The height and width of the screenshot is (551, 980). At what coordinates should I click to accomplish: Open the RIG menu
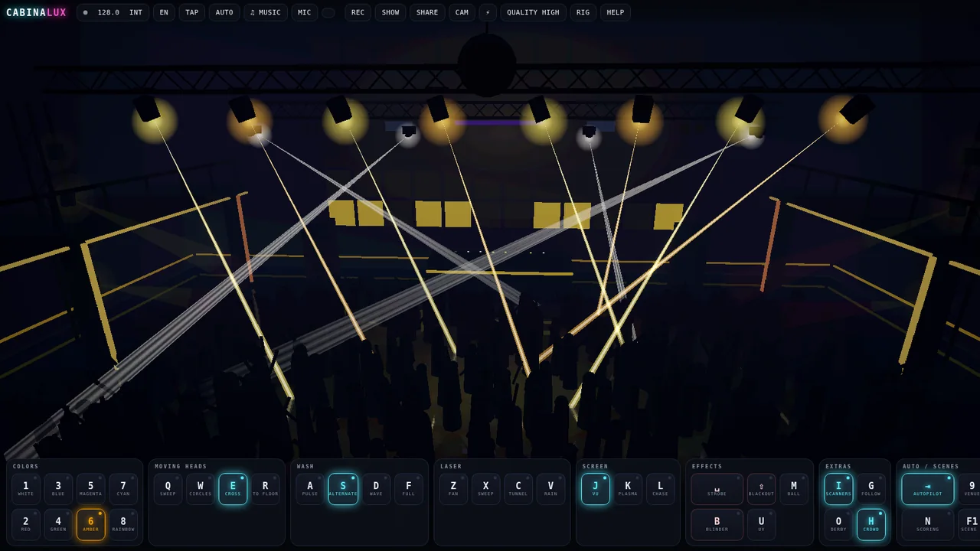click(583, 12)
